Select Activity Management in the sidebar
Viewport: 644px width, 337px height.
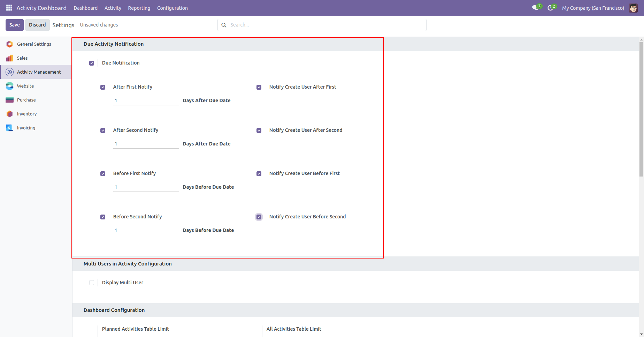36,72
